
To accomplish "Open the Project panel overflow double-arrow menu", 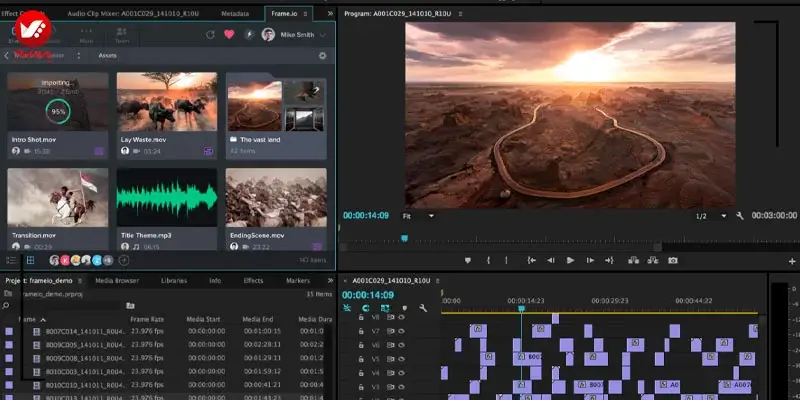I will 330,281.
